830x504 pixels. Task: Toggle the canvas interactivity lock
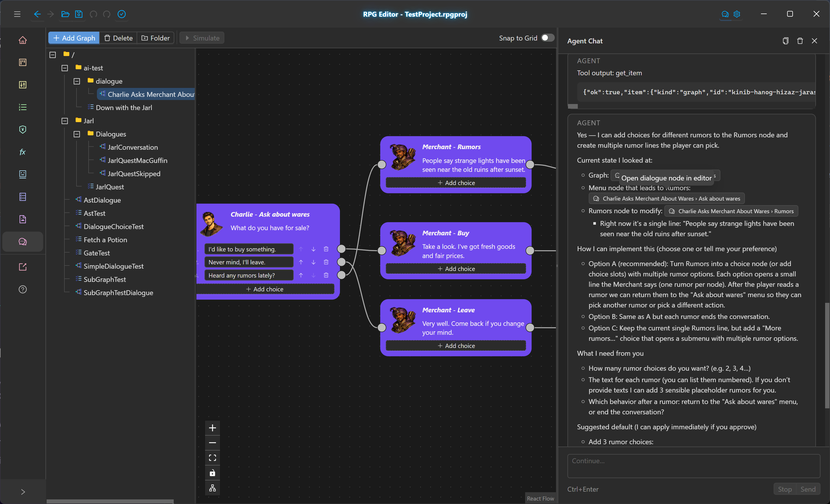tap(212, 473)
